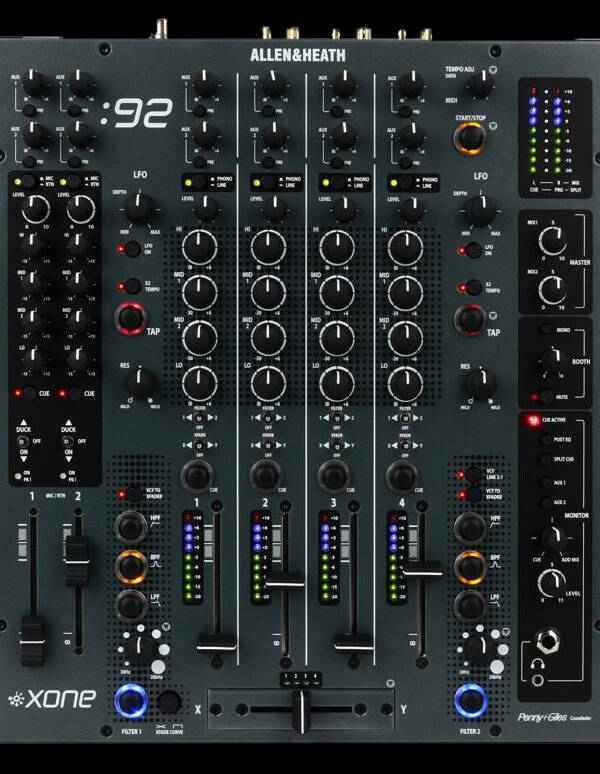Switch mic channel 1 MIC/RTN selector
Image resolution: width=600 pixels, height=774 pixels.
pos(27,181)
